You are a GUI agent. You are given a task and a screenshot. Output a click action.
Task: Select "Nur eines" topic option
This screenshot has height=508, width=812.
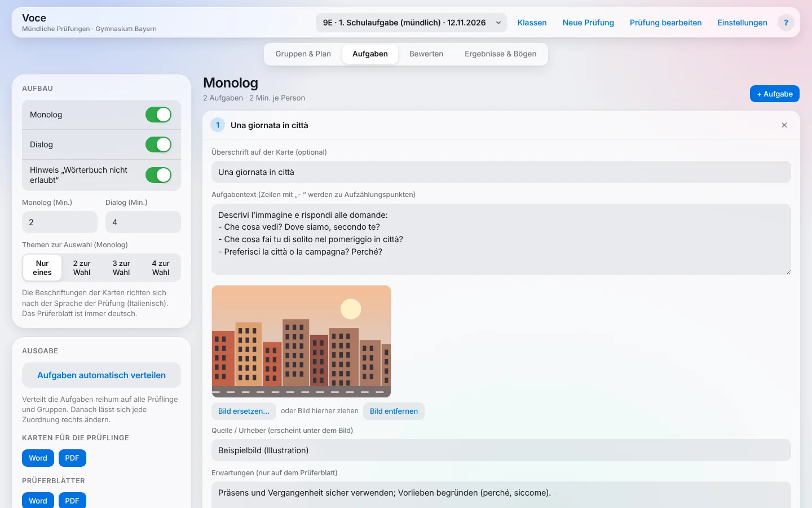point(42,268)
